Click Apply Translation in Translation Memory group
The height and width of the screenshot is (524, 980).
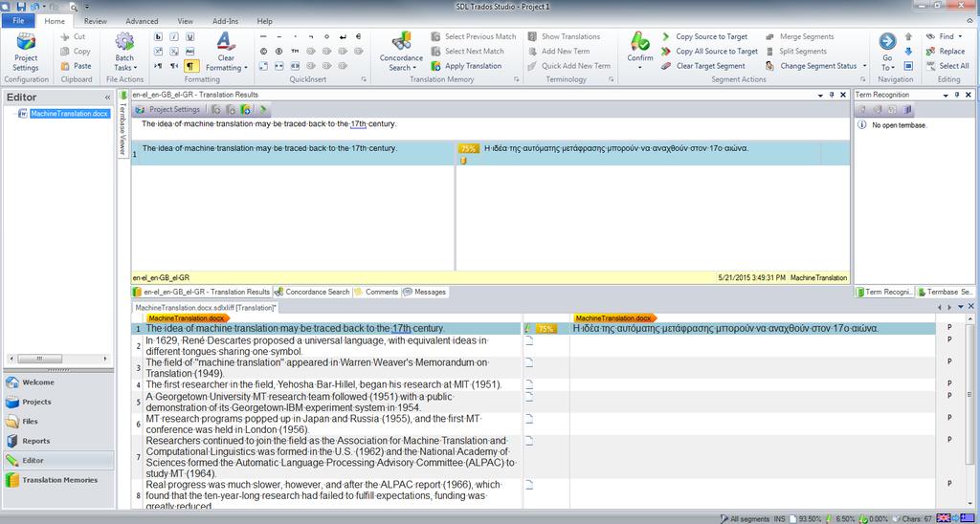pyautogui.click(x=466, y=66)
